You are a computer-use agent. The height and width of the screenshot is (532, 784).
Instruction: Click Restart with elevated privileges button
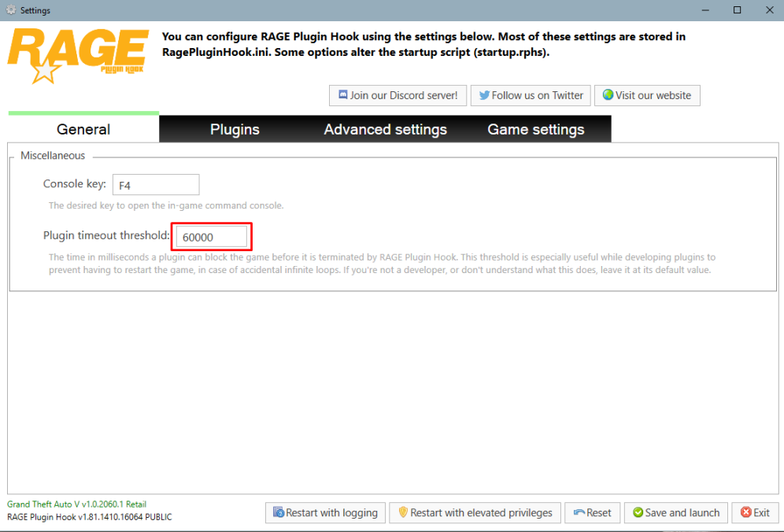click(x=475, y=512)
